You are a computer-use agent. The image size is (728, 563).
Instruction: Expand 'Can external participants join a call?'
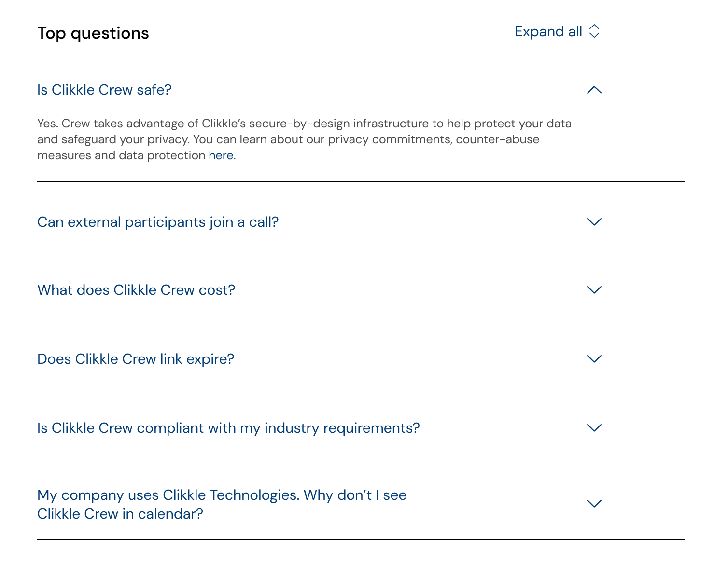point(158,222)
